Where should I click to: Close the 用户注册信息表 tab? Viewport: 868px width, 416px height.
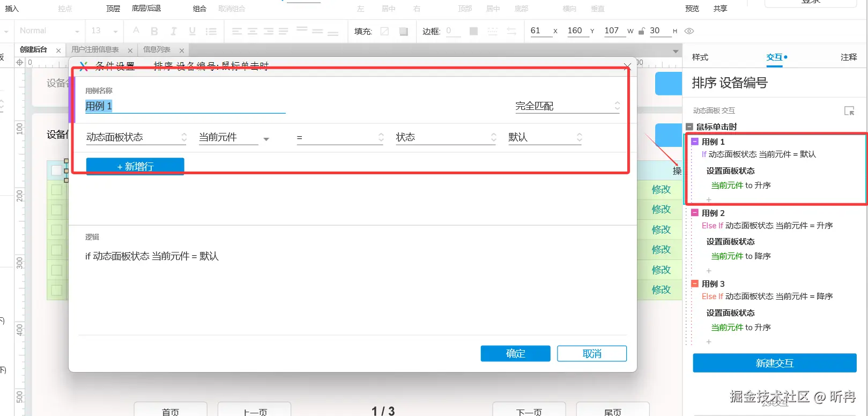tap(130, 50)
